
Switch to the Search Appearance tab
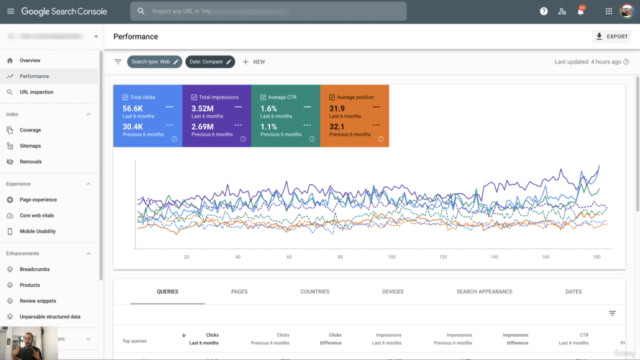click(484, 291)
